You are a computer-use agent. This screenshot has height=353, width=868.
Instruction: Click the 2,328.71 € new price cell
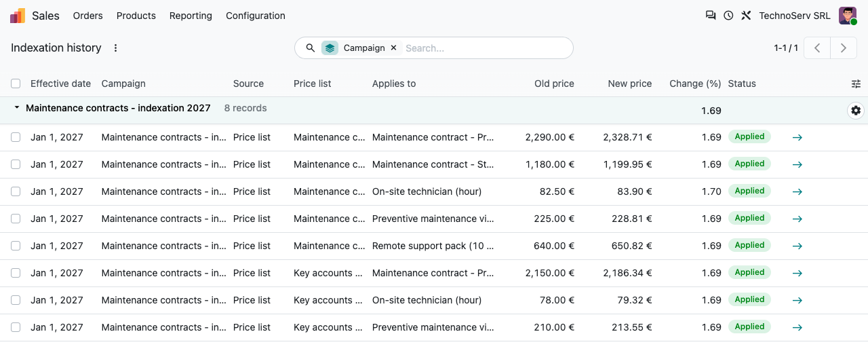point(627,137)
